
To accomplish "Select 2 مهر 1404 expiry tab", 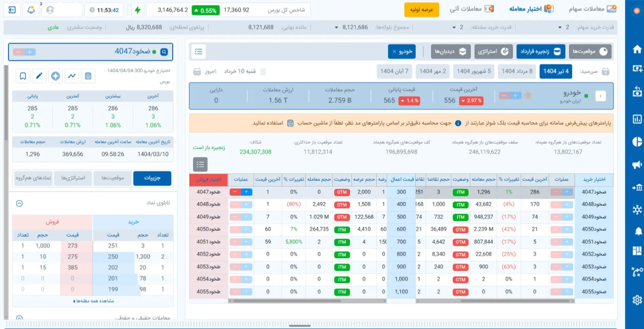I will tap(433, 72).
